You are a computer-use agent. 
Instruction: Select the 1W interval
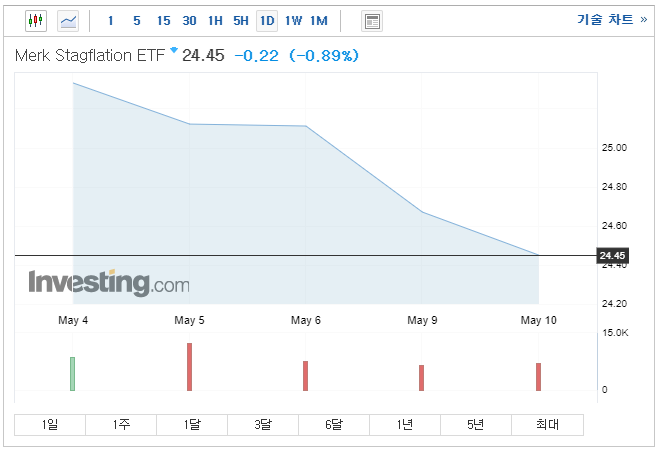click(x=293, y=21)
